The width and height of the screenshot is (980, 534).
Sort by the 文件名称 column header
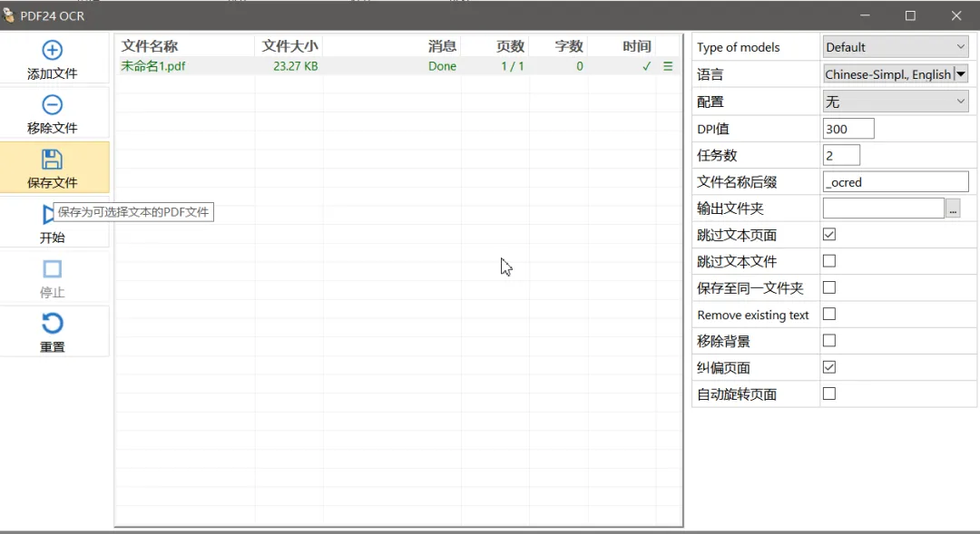150,46
